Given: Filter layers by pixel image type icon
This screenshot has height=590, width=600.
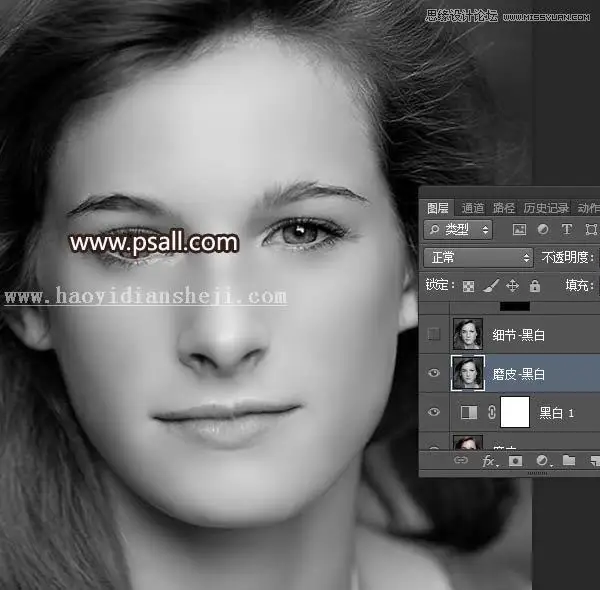Looking at the screenshot, I should (x=519, y=230).
